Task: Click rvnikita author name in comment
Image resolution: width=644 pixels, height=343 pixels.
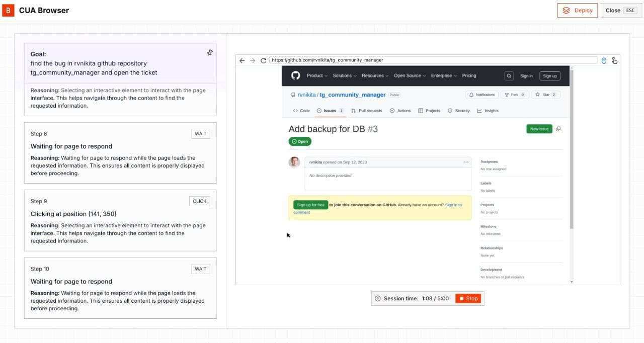Action: point(316,162)
